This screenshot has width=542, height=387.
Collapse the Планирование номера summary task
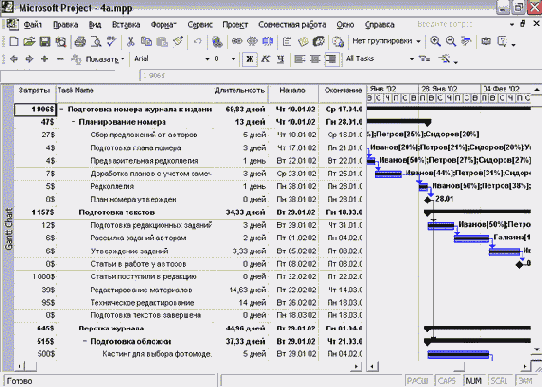click(74, 122)
